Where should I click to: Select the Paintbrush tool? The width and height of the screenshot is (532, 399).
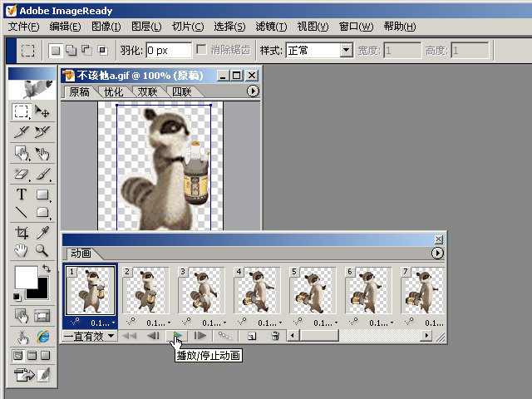[x=42, y=175]
